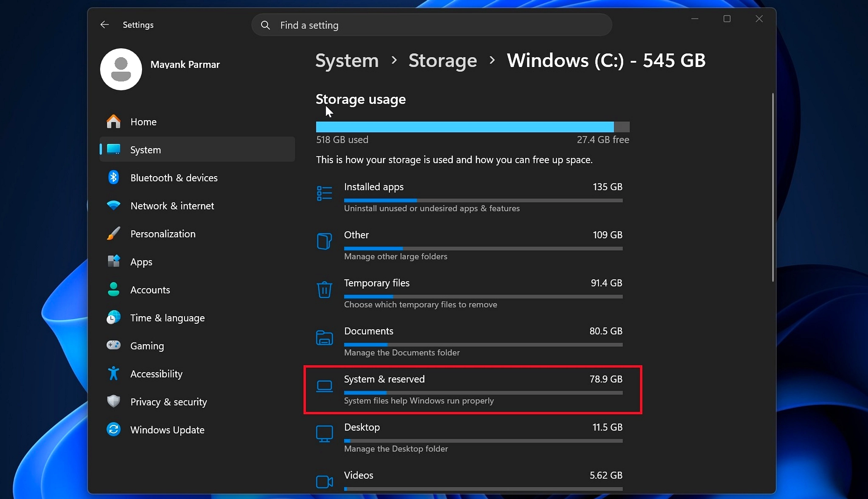Click the 78.9 GB size value
Viewport: 868px width, 499px height.
606,379
